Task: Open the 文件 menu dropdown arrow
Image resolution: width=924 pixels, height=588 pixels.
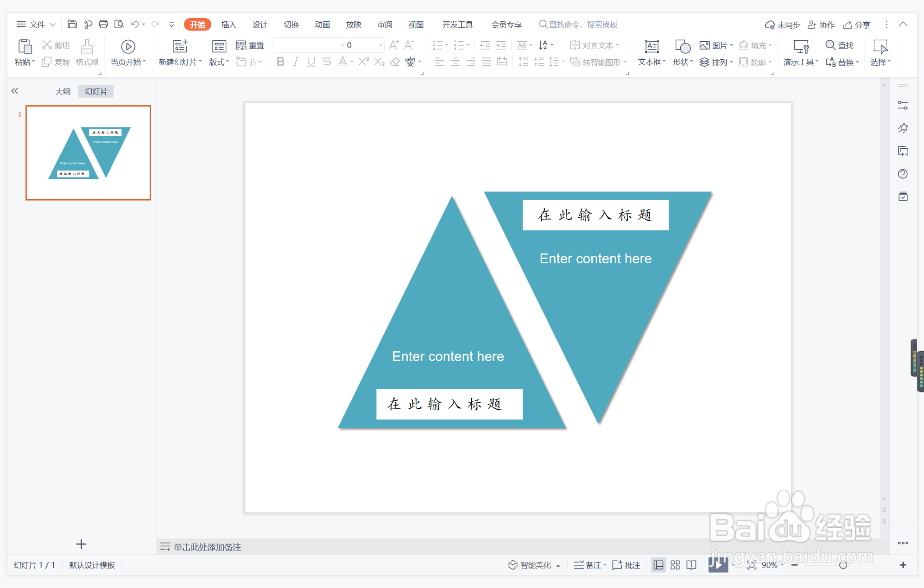Action: (52, 25)
